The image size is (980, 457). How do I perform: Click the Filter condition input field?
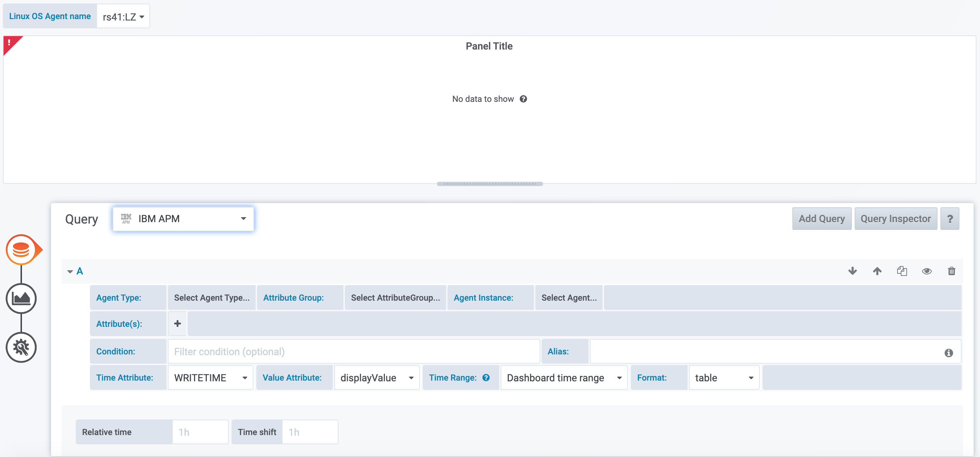[353, 351]
